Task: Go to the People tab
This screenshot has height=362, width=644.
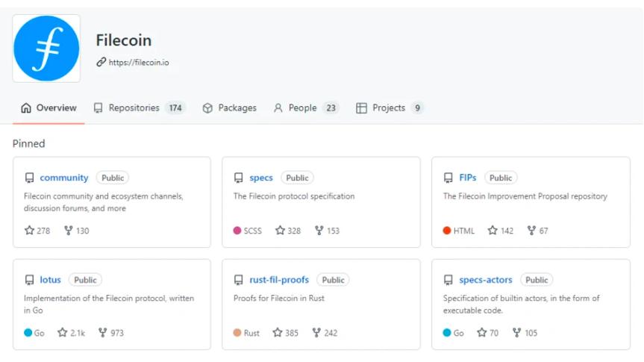Action: coord(302,108)
